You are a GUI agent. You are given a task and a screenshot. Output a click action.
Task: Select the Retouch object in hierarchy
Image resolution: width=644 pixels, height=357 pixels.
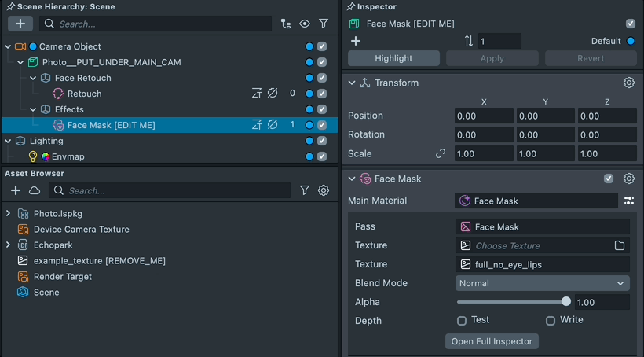(x=84, y=94)
